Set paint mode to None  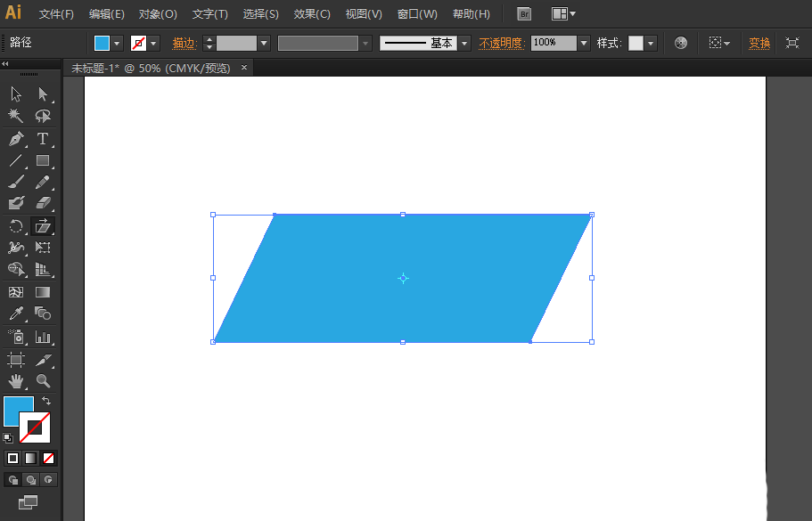48,458
